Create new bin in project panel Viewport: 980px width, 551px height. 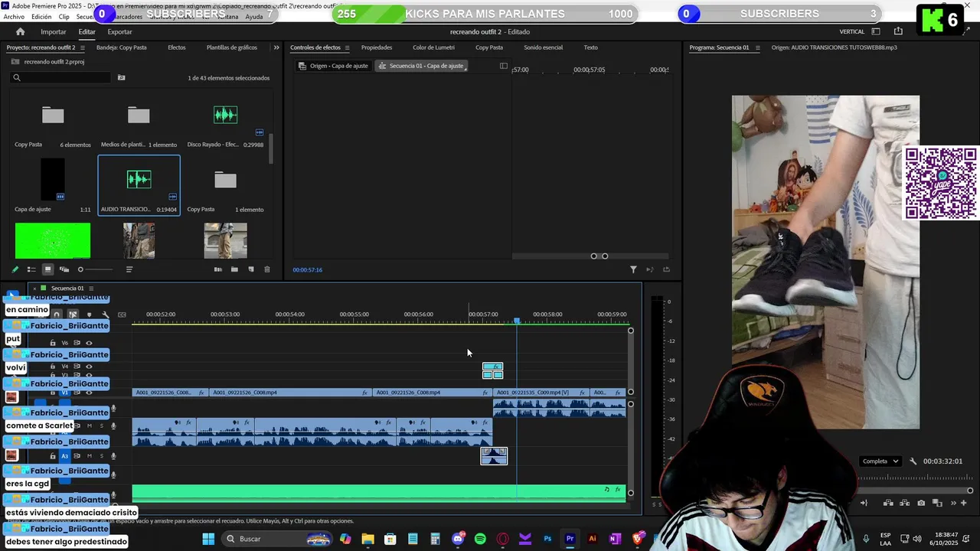tap(234, 269)
